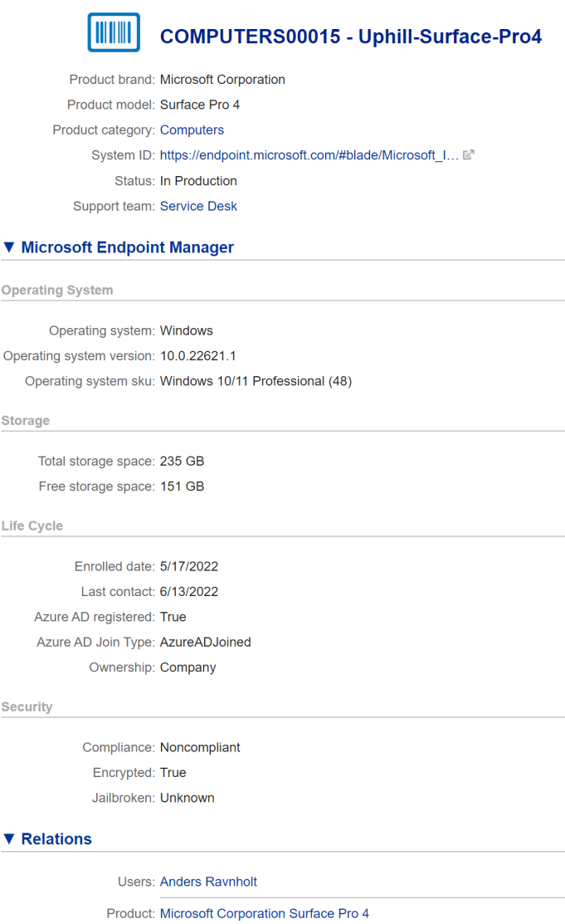Screen dimensions: 565x924
Task: Click the Operating System subsection header
Action: pyautogui.click(x=57, y=291)
